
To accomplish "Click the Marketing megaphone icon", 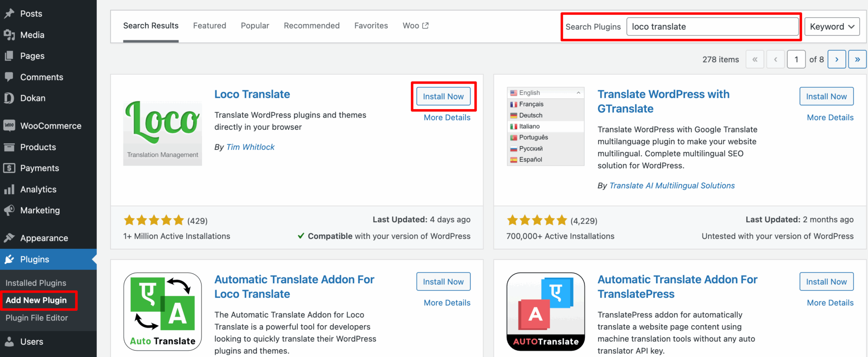I will coord(9,210).
